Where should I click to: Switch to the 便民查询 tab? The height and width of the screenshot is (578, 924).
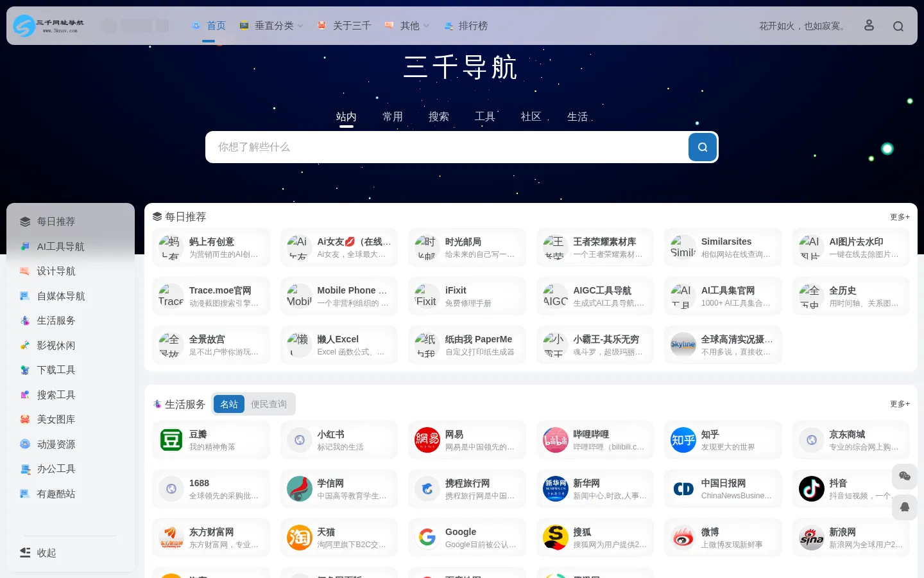(269, 404)
